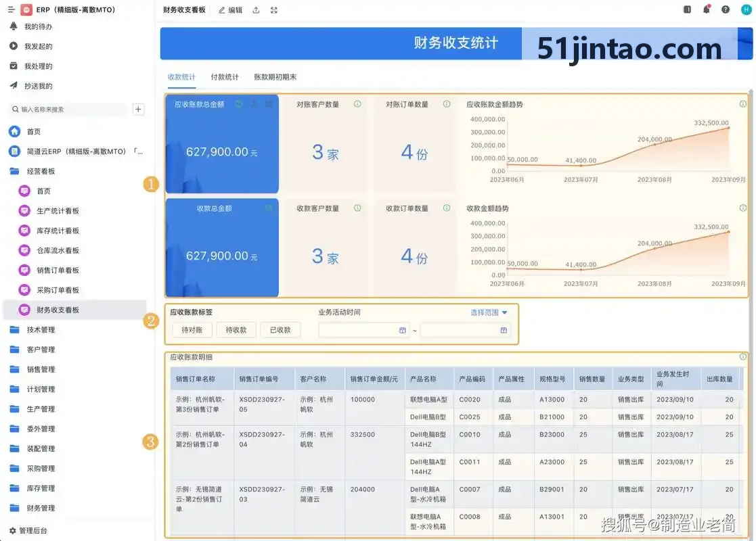Click the plus button beside the search box
The width and height of the screenshot is (756, 541).
coord(138,110)
